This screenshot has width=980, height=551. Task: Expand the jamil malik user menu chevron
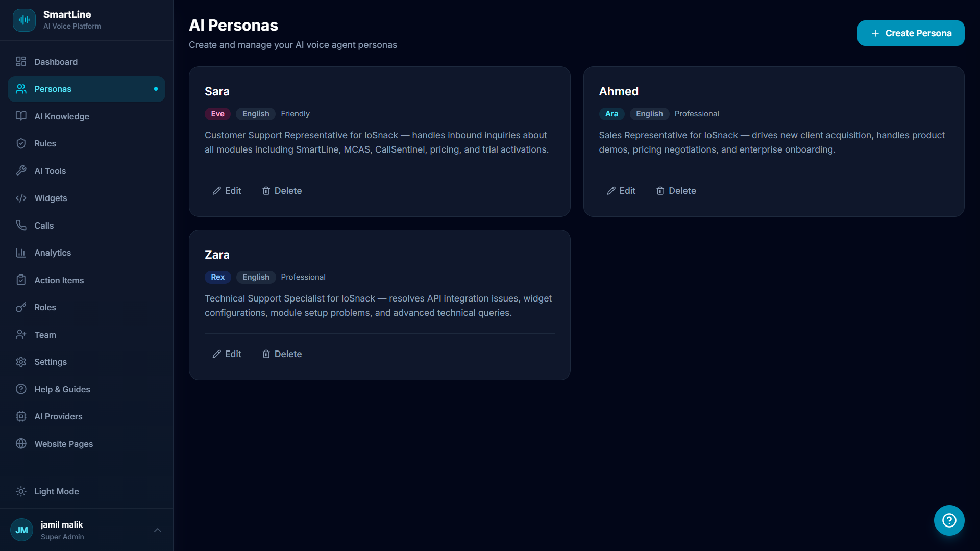(x=158, y=530)
